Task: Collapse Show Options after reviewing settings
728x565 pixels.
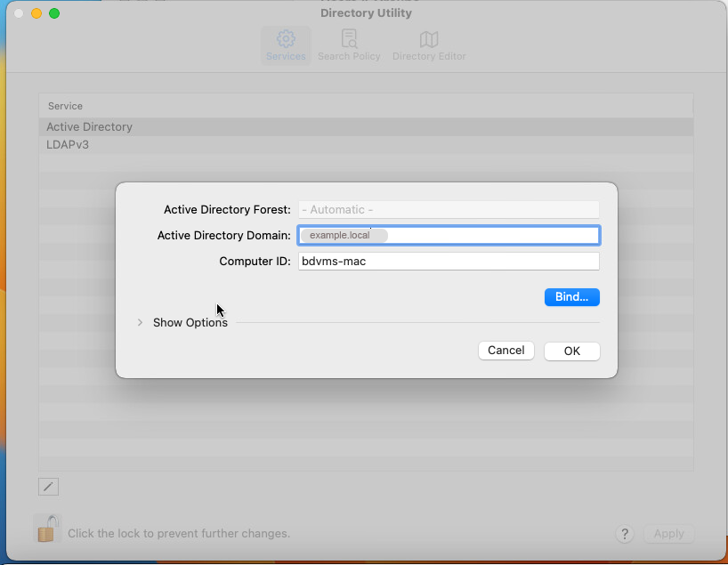Action: 141,322
